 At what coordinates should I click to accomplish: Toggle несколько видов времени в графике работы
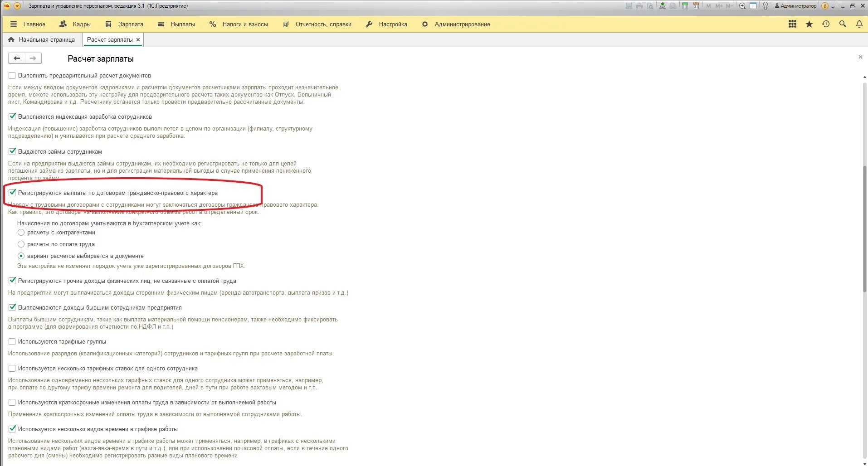point(12,429)
